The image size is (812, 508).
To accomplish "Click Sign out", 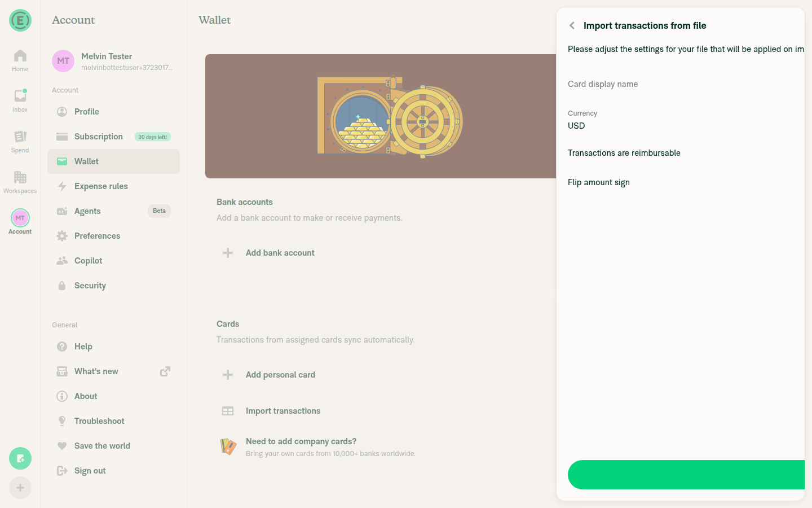I will 113,471.
